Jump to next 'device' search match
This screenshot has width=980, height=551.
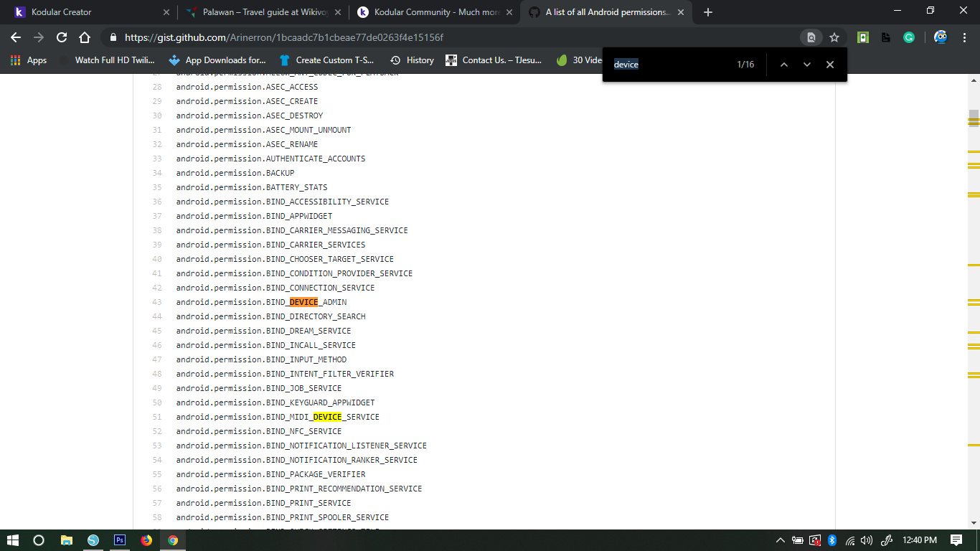point(807,65)
